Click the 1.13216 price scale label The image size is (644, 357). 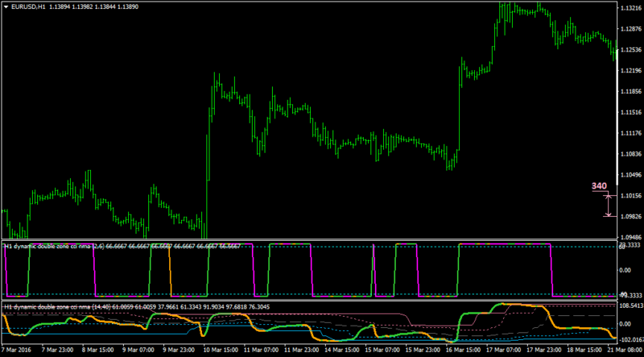(632, 8)
